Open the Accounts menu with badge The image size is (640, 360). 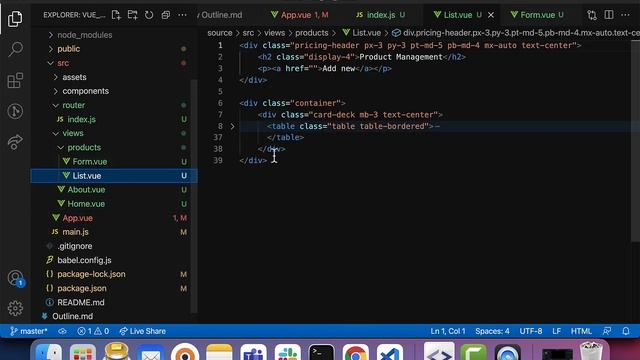[x=16, y=278]
